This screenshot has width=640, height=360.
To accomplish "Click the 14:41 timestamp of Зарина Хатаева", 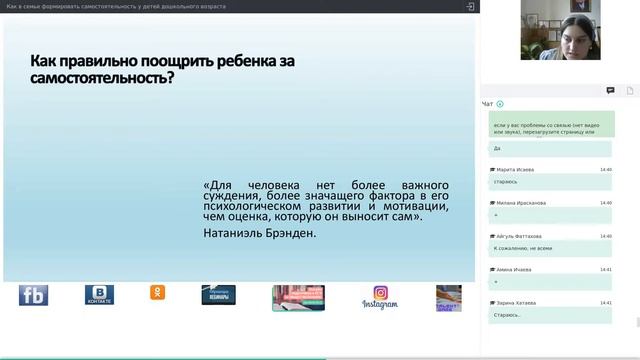I will click(606, 303).
